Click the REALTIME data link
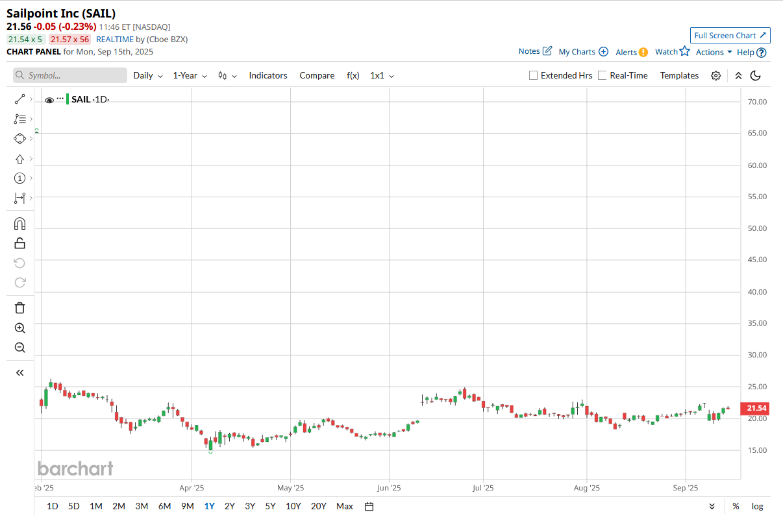 (x=115, y=39)
